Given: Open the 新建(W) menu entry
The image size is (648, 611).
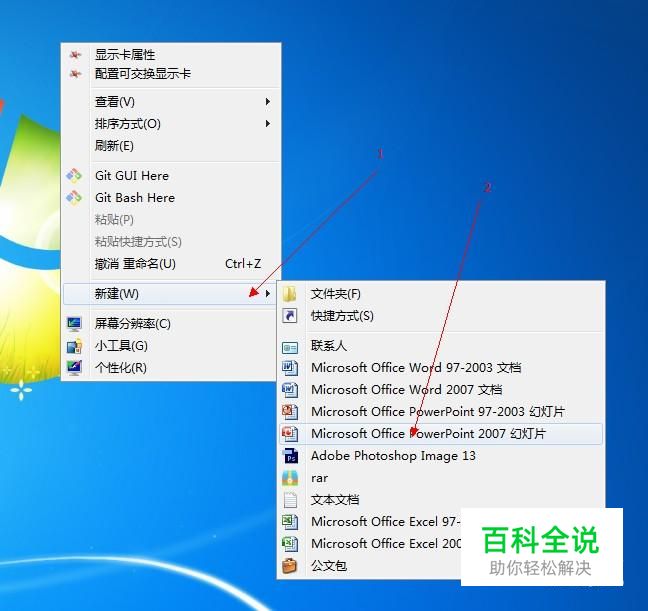Looking at the screenshot, I should pos(170,294).
